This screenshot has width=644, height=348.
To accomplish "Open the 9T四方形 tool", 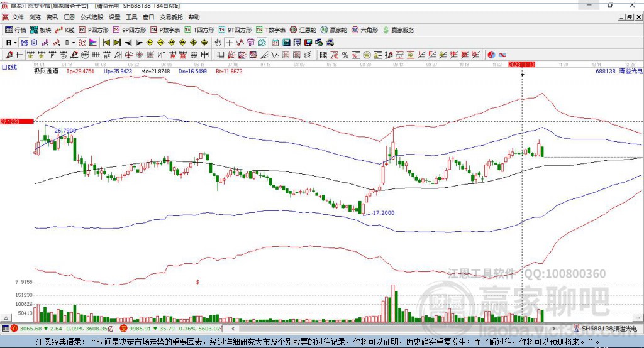I will click(x=235, y=30).
